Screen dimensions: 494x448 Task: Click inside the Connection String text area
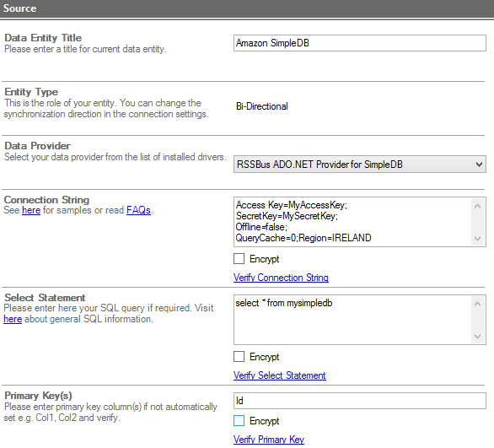(352, 222)
